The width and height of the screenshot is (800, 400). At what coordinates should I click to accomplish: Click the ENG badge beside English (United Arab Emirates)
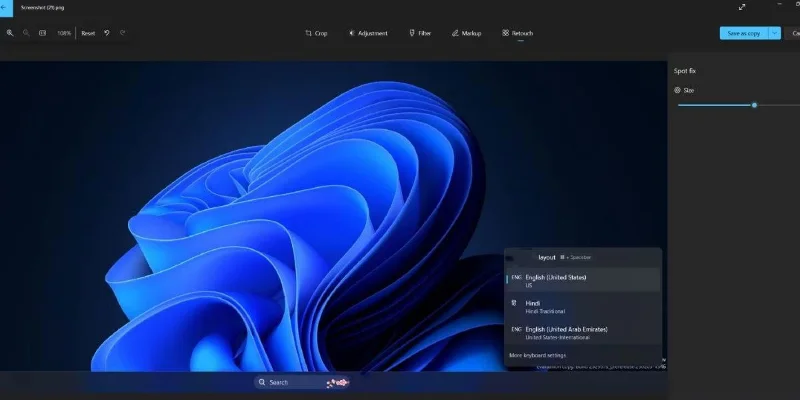tap(516, 330)
